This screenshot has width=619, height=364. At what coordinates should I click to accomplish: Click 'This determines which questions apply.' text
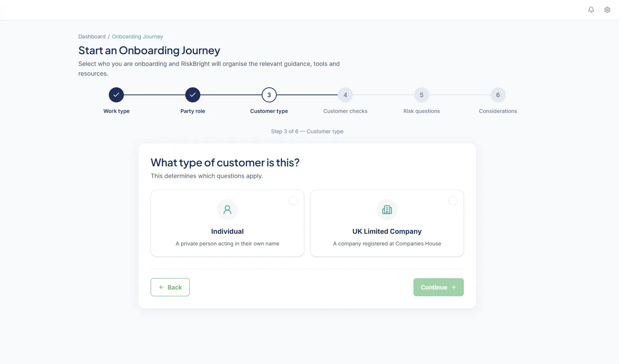coord(207,176)
